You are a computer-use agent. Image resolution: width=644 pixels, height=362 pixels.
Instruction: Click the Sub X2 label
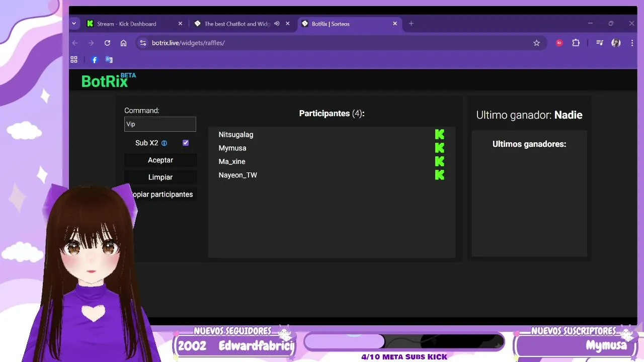146,143
